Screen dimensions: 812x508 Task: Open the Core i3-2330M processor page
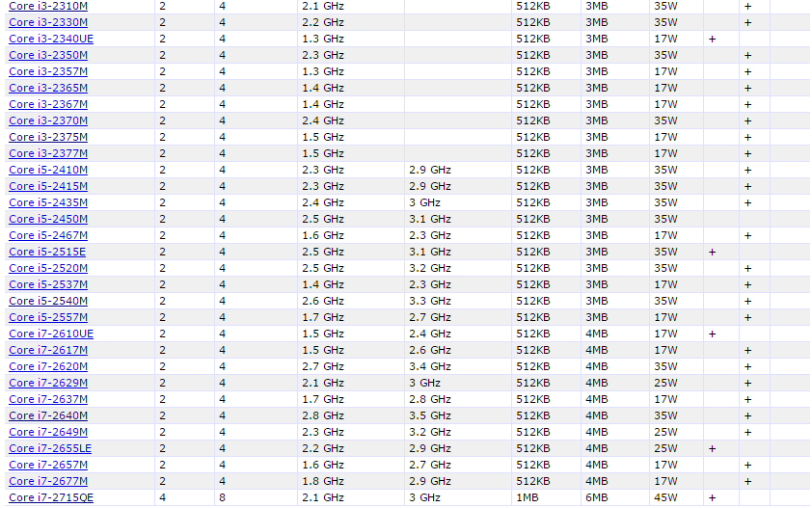coord(48,22)
